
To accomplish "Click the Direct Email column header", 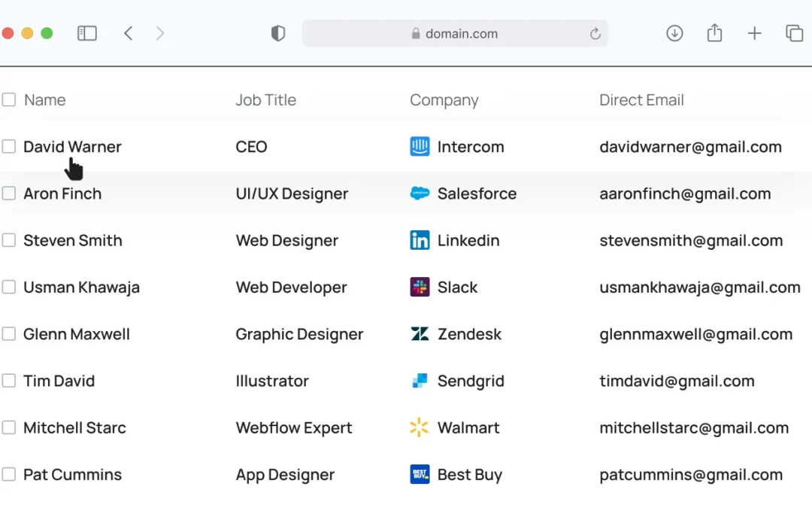I will point(641,100).
